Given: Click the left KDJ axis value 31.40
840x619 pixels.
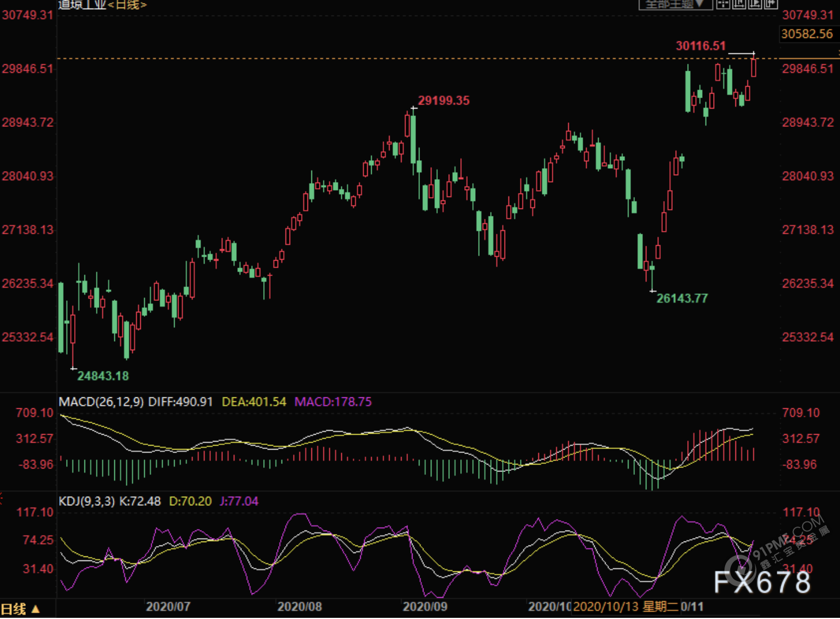Looking at the screenshot, I should click(x=38, y=568).
